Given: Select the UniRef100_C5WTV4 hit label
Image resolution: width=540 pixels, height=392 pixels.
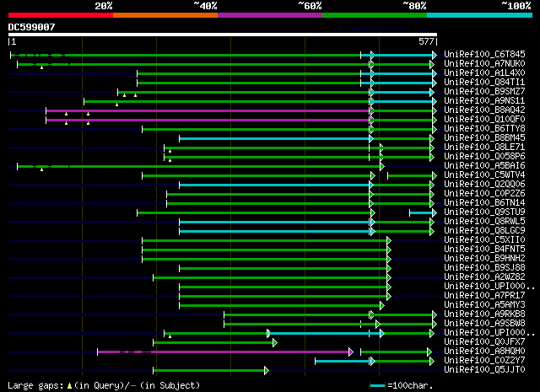Looking at the screenshot, I should click(x=484, y=175).
